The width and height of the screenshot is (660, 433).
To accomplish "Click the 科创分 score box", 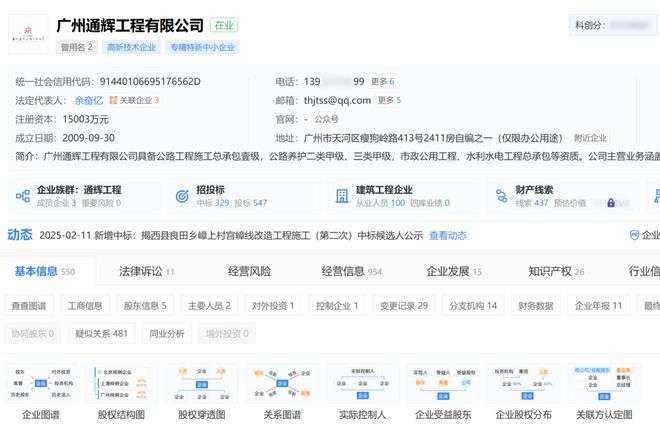I will point(613,25).
